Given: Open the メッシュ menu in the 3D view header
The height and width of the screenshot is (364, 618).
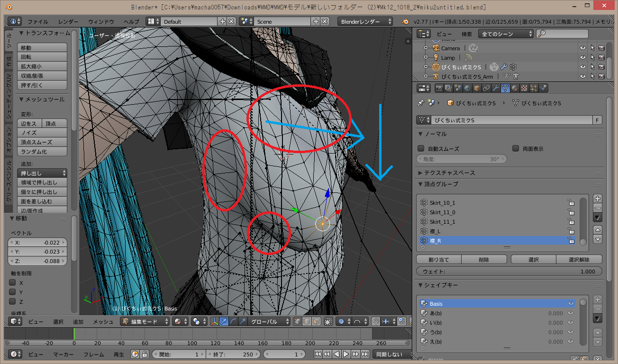Looking at the screenshot, I should 103,321.
